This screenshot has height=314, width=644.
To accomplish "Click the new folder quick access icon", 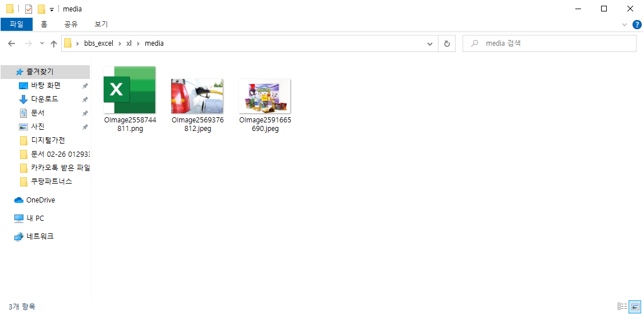I will click(41, 9).
